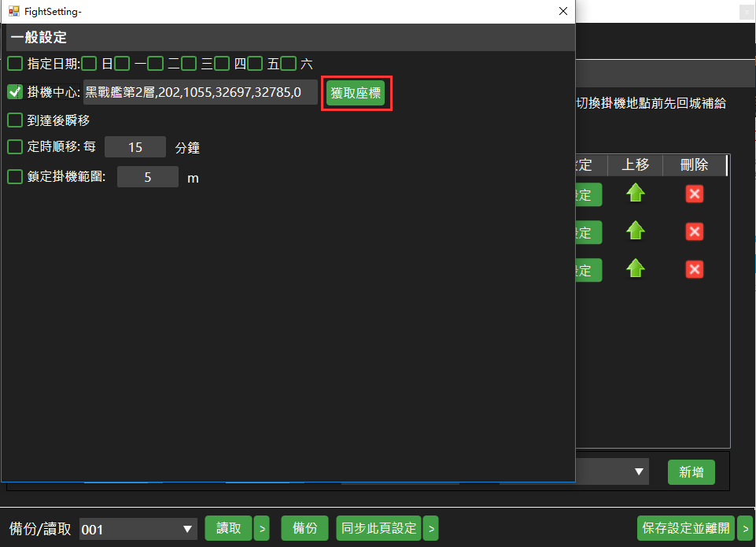This screenshot has width=756, height=547.
Task: Click the third row's green up arrow
Action: click(x=635, y=269)
